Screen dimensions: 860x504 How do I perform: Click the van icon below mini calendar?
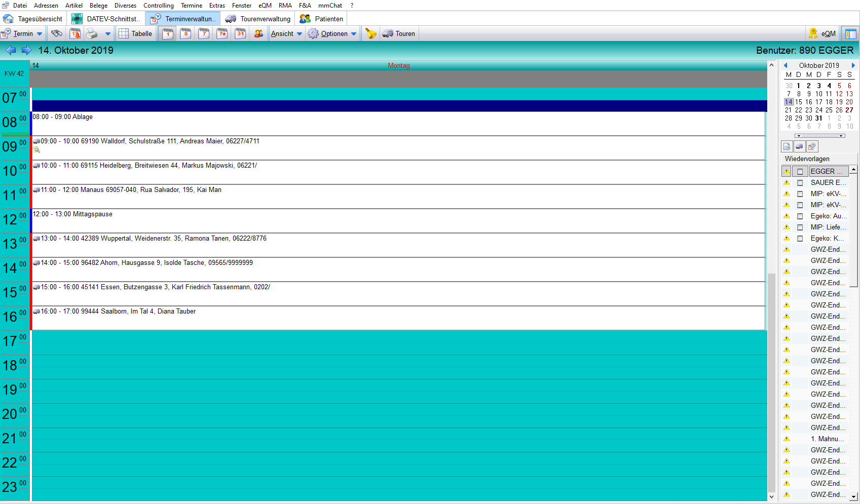click(799, 146)
